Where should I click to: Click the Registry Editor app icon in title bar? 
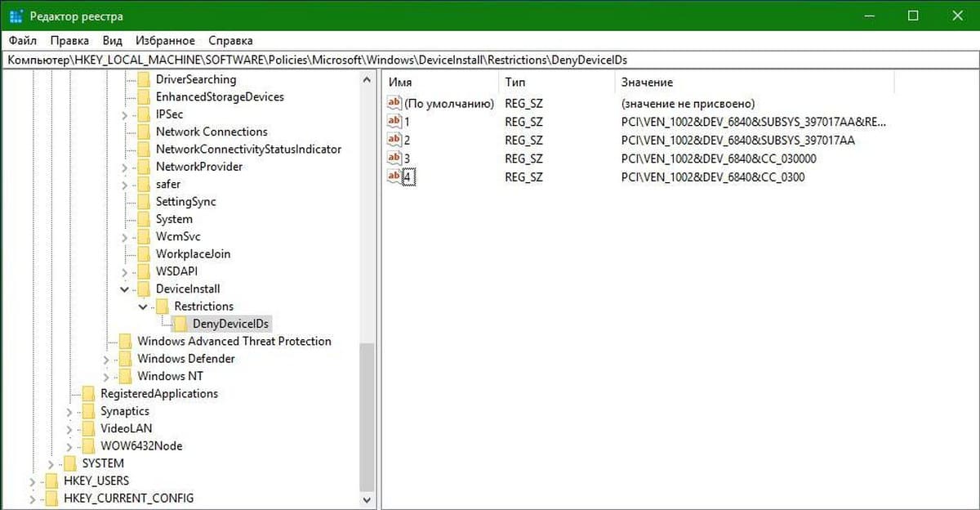pyautogui.click(x=16, y=16)
